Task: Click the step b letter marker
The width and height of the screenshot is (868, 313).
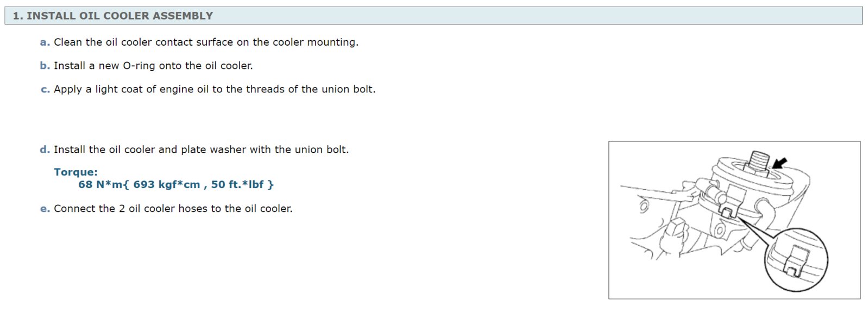Action: point(45,66)
